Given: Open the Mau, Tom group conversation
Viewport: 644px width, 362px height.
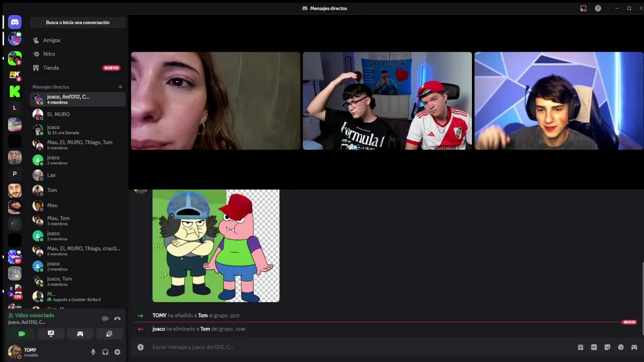Looking at the screenshot, I should 77,221.
